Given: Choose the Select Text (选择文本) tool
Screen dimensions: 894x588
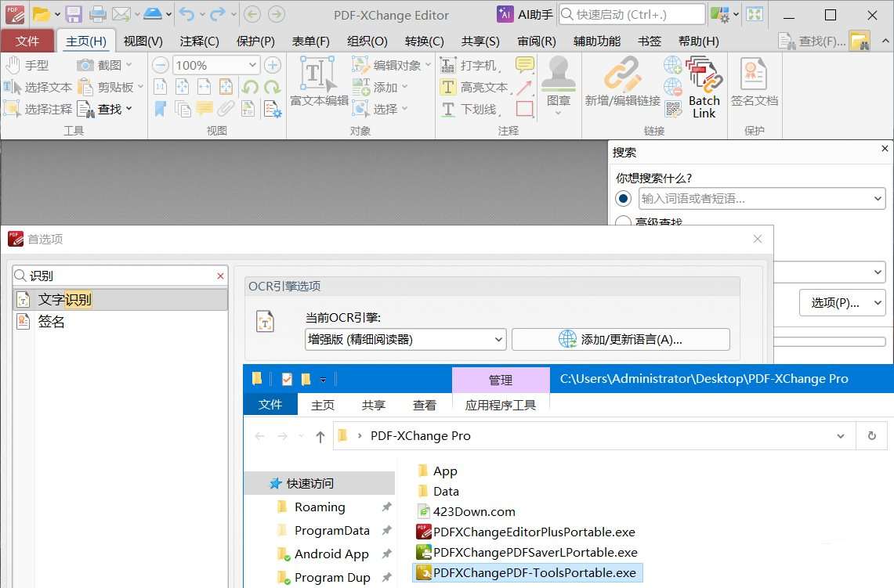Looking at the screenshot, I should pyautogui.click(x=38, y=87).
